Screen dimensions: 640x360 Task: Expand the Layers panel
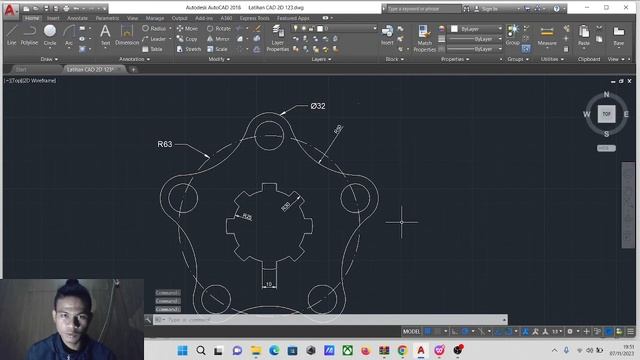[321, 59]
